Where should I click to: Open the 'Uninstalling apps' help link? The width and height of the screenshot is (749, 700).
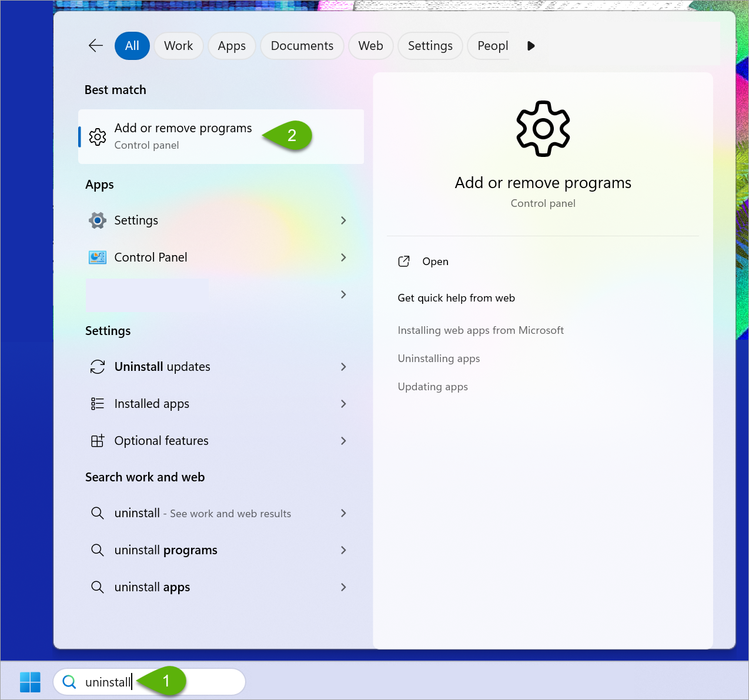(x=439, y=359)
